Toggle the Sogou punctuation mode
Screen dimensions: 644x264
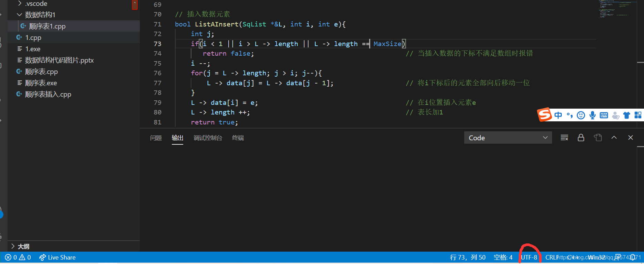[x=570, y=115]
